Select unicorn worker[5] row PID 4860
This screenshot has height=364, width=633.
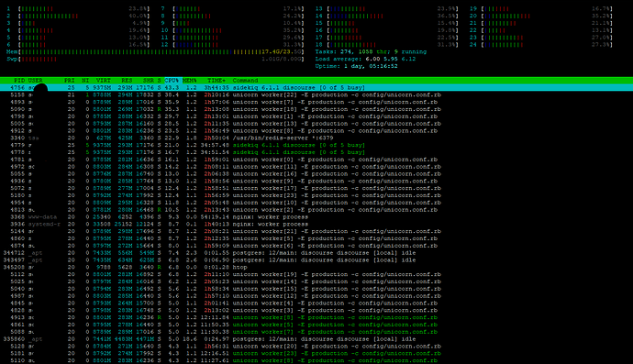(x=316, y=238)
